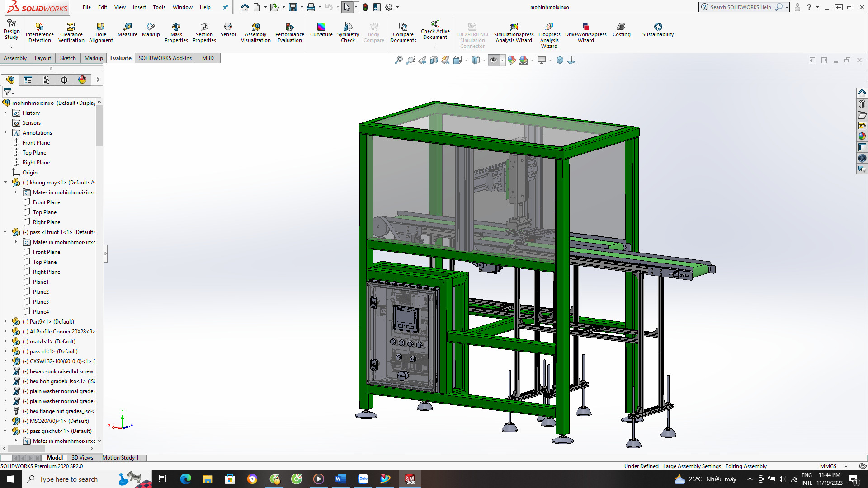Switch to the Sketch tab

click(x=67, y=58)
